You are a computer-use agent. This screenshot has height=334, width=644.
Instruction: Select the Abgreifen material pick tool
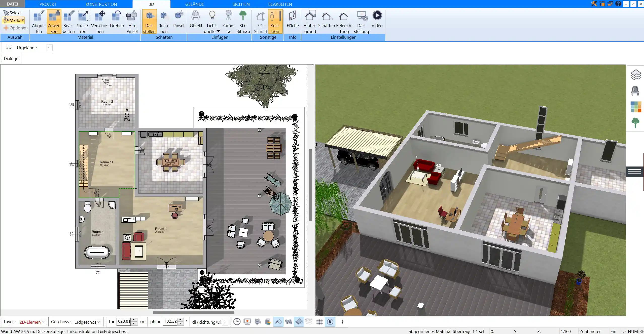pyautogui.click(x=39, y=22)
